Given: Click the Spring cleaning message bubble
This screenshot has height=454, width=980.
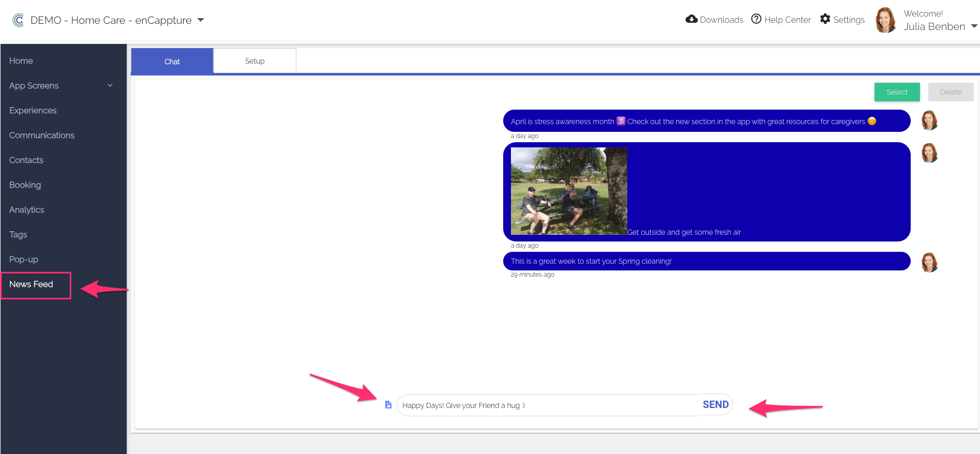Looking at the screenshot, I should click(707, 261).
